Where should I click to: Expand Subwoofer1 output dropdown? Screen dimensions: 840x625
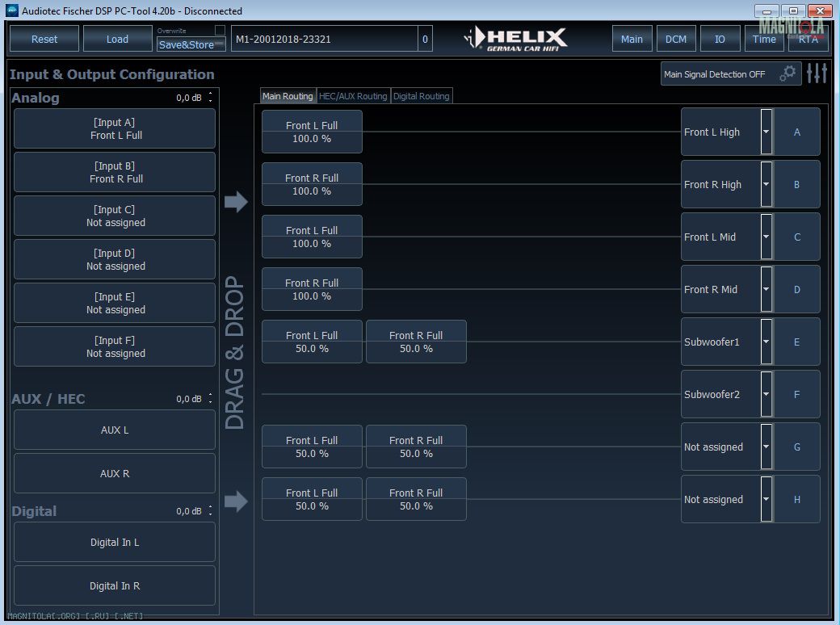[766, 342]
